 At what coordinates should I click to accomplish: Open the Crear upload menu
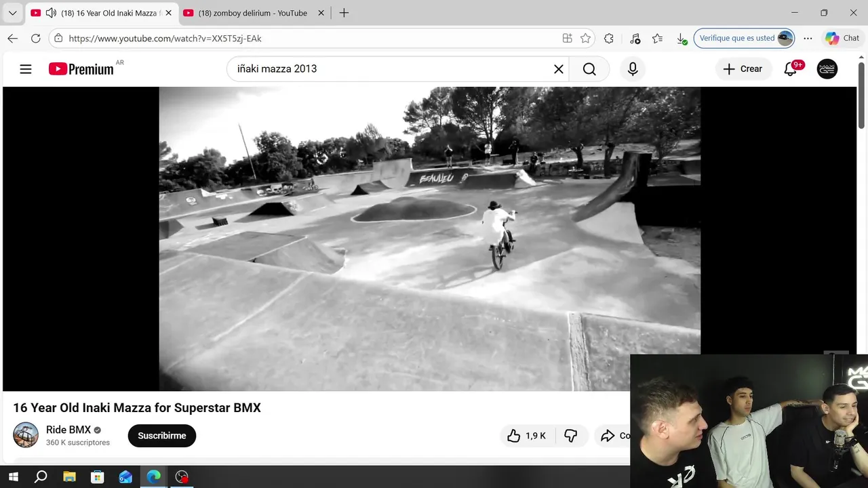click(743, 68)
